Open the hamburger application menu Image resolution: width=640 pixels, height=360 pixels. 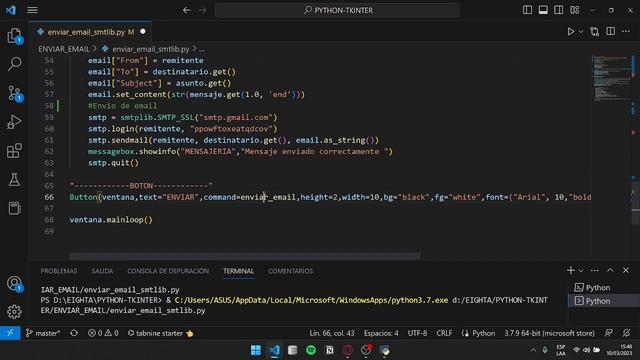click(x=32, y=10)
